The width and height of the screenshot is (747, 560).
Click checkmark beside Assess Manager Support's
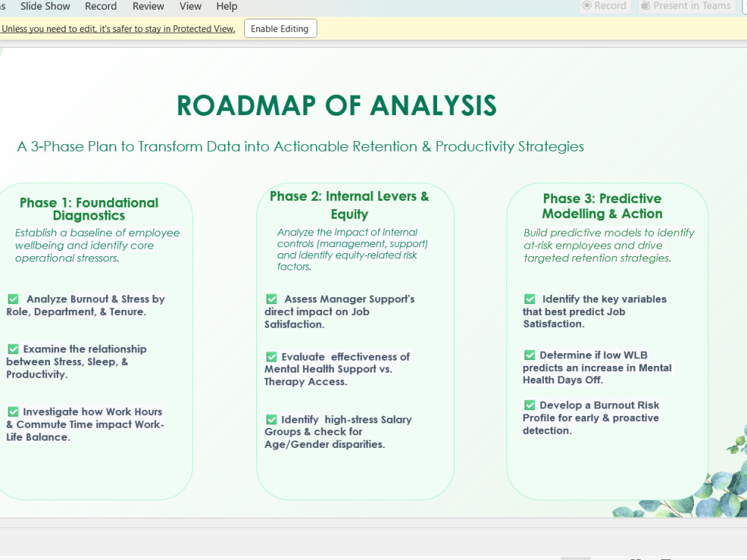[x=272, y=299]
